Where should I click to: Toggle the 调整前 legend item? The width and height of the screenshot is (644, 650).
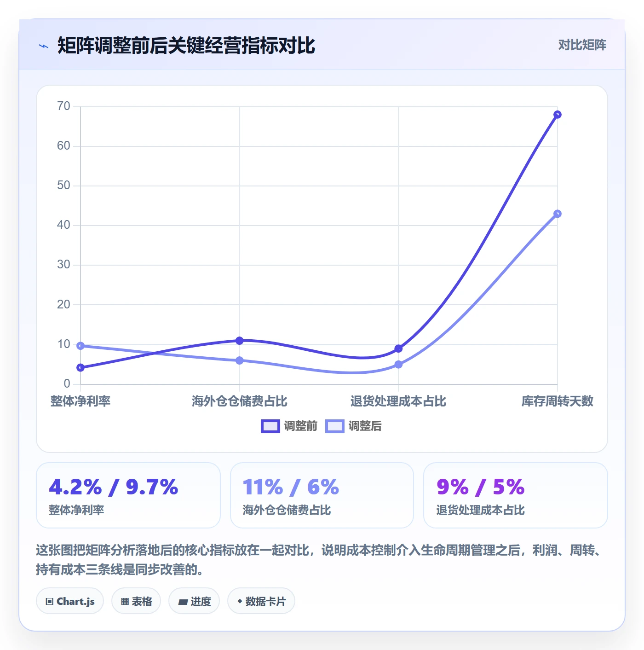(x=289, y=426)
